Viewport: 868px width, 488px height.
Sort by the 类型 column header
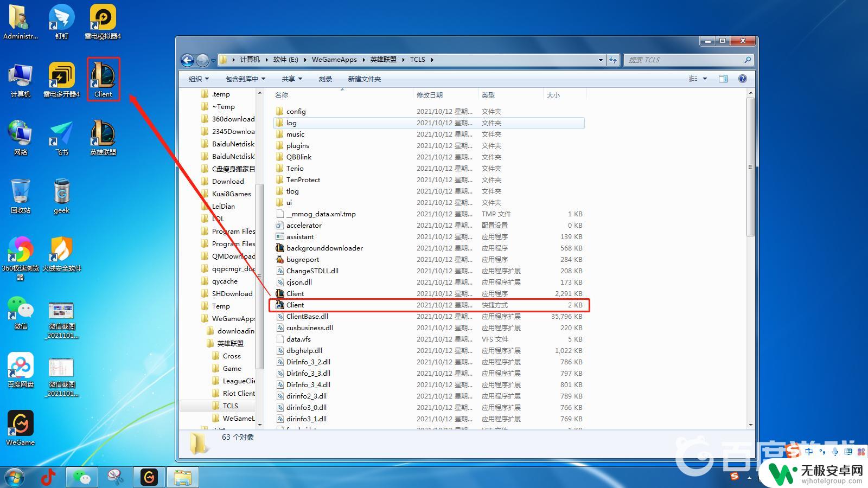[x=510, y=95]
